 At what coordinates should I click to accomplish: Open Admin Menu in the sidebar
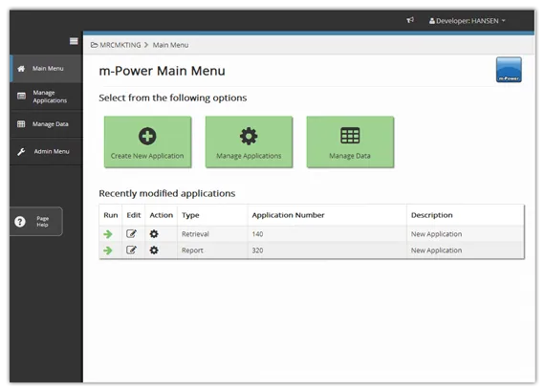pyautogui.click(x=47, y=151)
